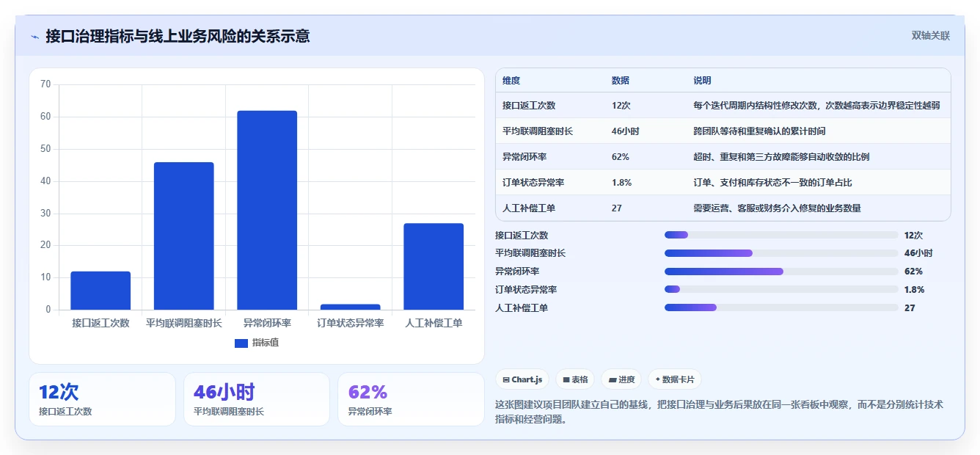Click the 异常闭环率 progress row label

(517, 272)
